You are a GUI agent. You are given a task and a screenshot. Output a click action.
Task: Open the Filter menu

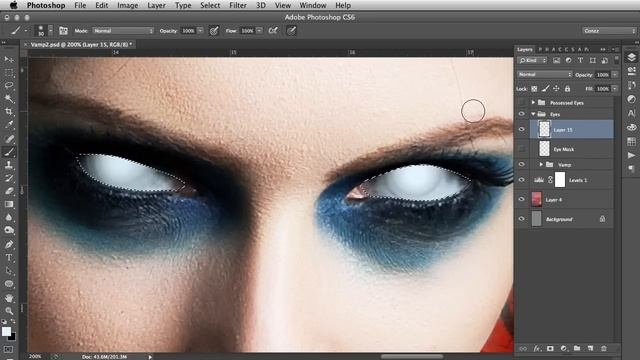tap(238, 5)
